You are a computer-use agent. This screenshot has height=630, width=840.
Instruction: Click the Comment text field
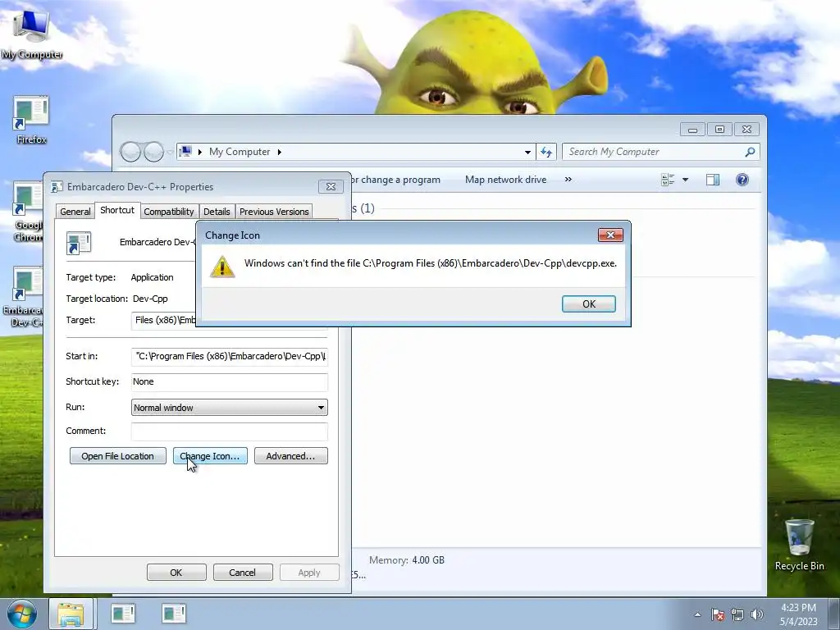[230, 431]
